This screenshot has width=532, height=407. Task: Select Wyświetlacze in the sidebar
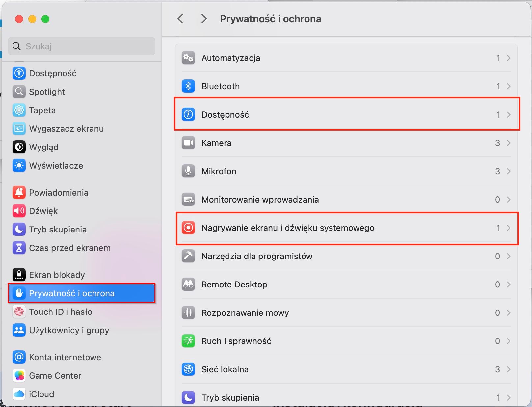56,166
